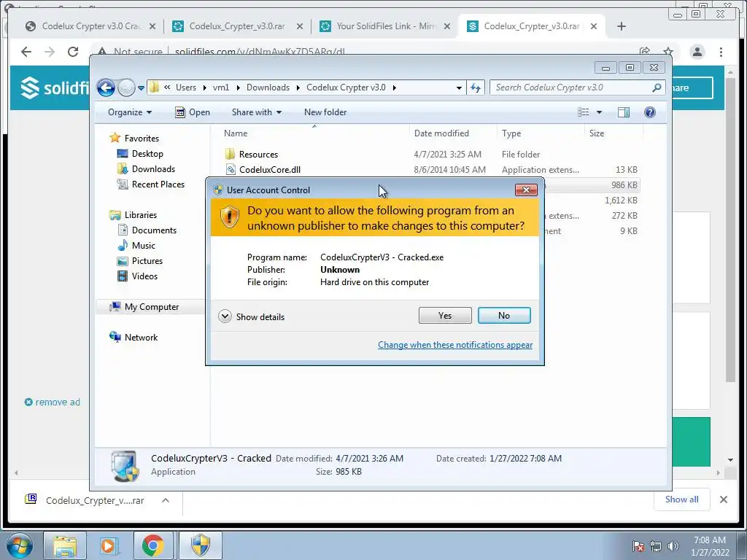Click UAC shield icon in taskbar
This screenshot has height=560, width=747.
pyautogui.click(x=201, y=545)
